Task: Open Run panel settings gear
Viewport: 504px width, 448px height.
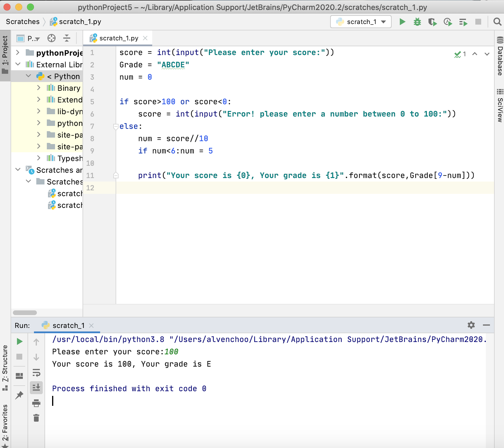Action: (x=471, y=325)
